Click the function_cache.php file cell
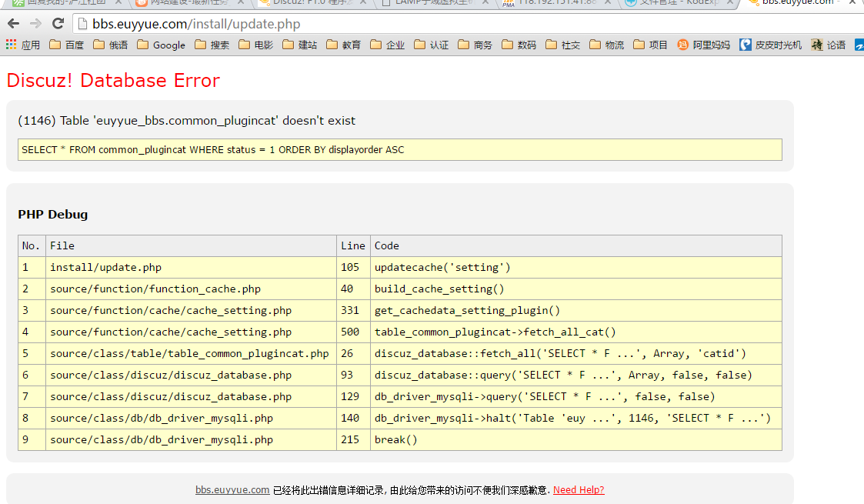The width and height of the screenshot is (864, 504). point(192,289)
